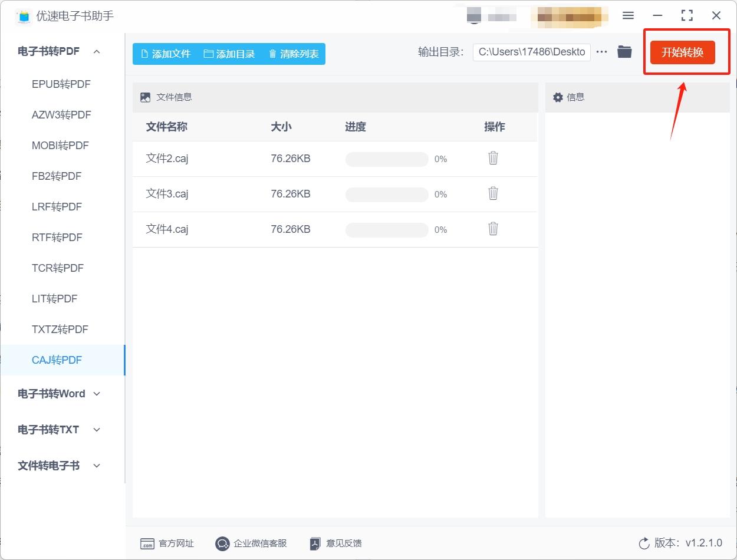This screenshot has width=737, height=560.
Task: Click the 进度 column header
Action: click(356, 127)
